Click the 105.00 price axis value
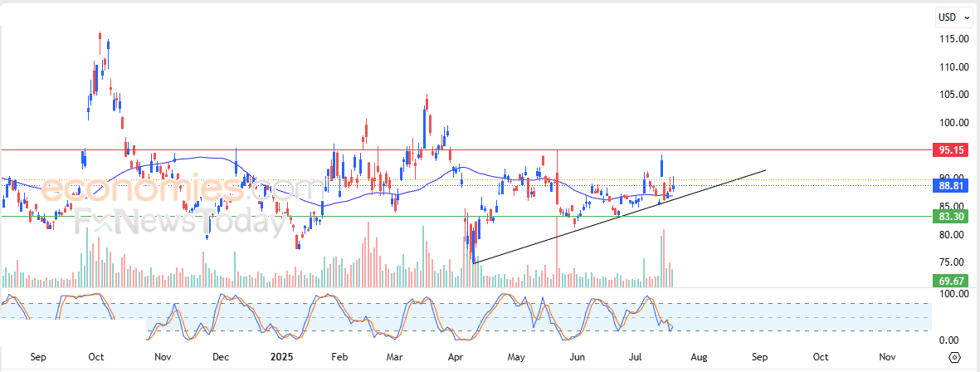 coord(953,95)
